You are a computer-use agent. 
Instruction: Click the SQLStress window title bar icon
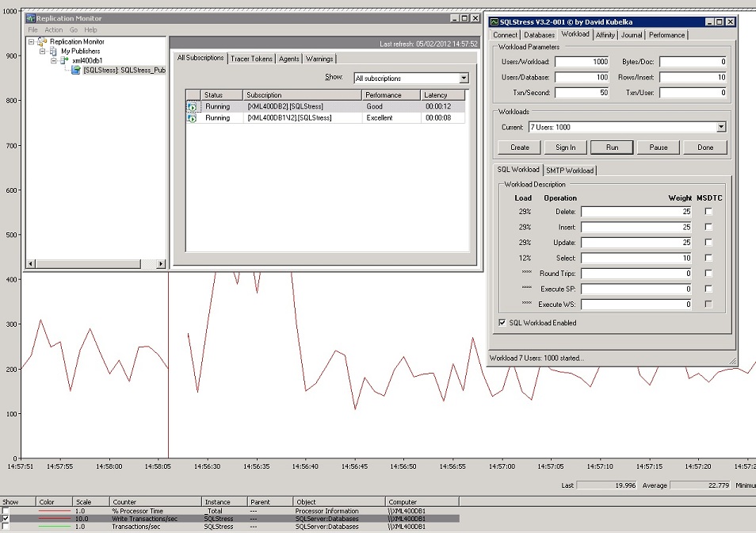click(494, 21)
